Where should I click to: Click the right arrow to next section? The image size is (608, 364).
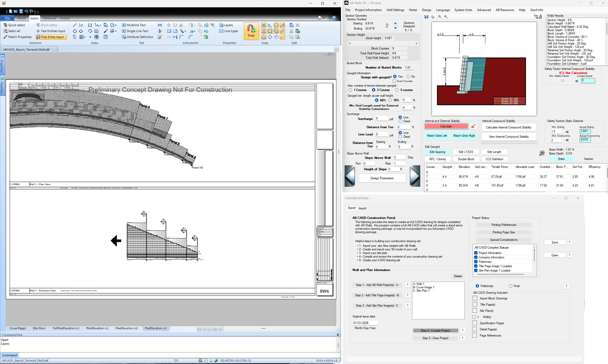415,176
